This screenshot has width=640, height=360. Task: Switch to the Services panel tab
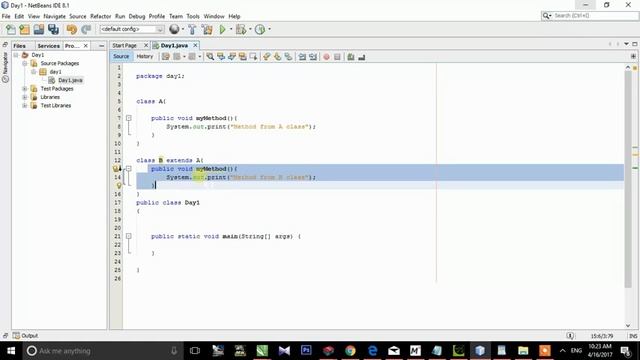(x=49, y=46)
